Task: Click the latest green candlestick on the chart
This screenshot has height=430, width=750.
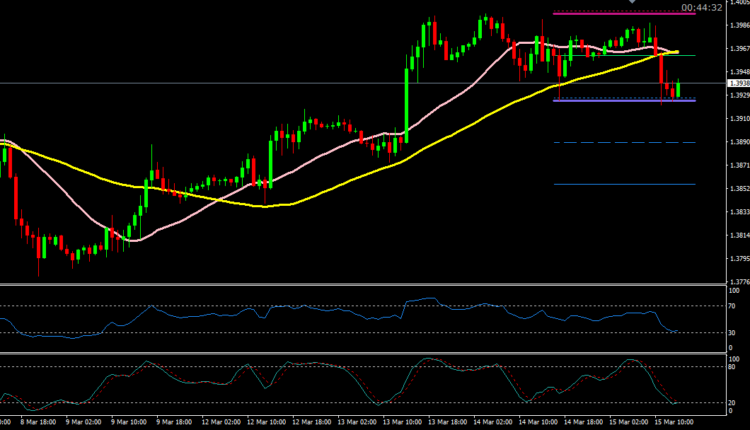Action: coord(679,89)
